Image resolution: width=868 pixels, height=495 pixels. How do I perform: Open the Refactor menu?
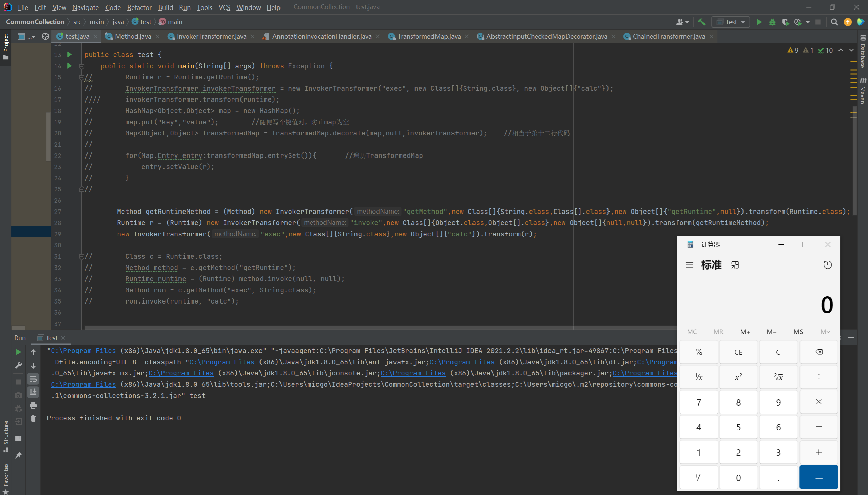coord(139,7)
